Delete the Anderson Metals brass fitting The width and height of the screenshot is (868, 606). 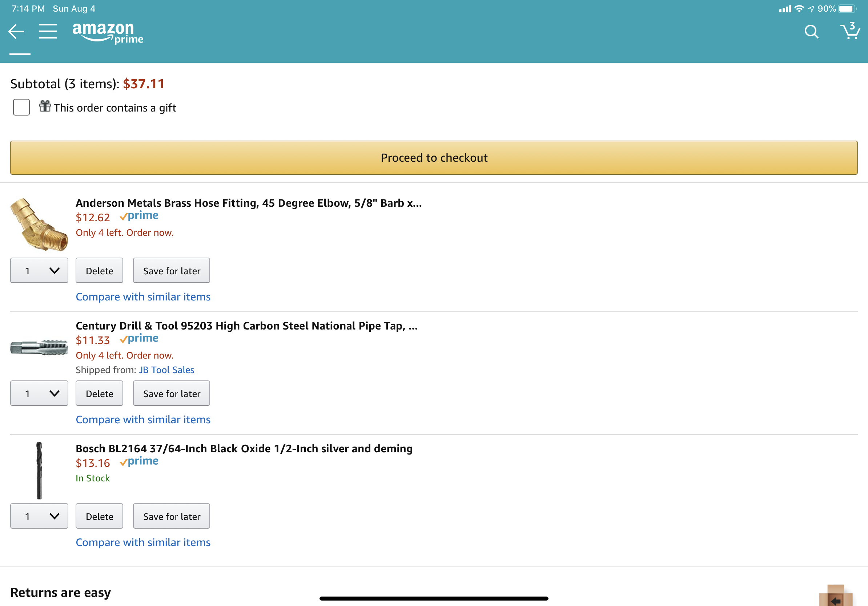[100, 271]
